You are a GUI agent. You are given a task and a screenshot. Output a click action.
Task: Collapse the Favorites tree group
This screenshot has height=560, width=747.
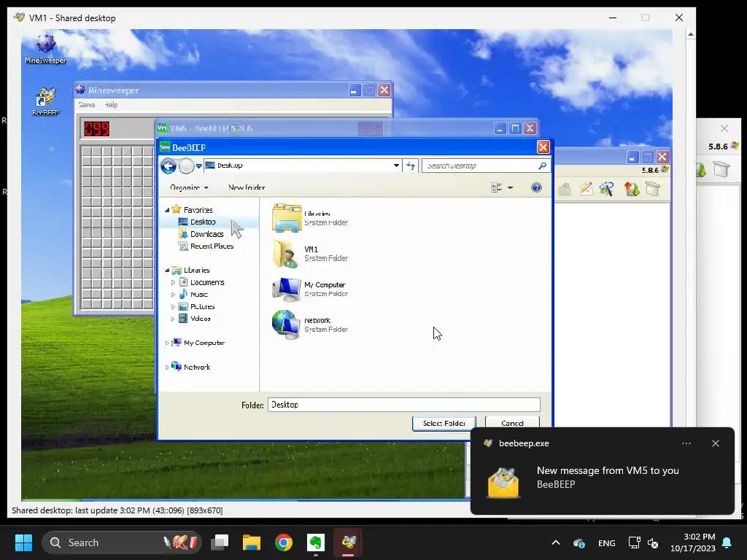[x=167, y=210]
